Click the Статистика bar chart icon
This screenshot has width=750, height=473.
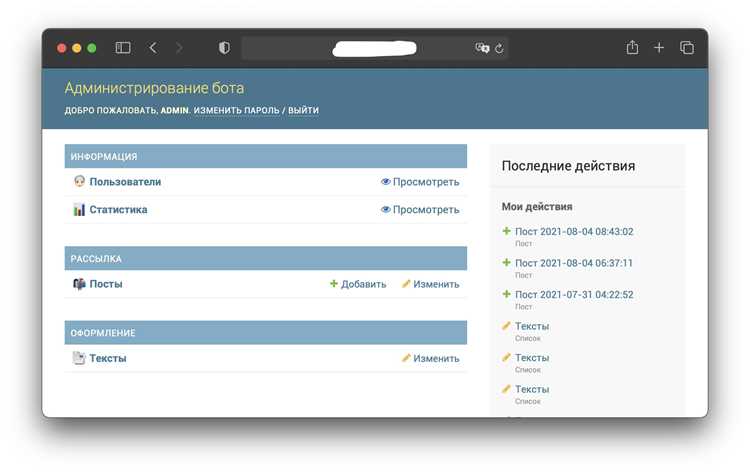point(79,209)
